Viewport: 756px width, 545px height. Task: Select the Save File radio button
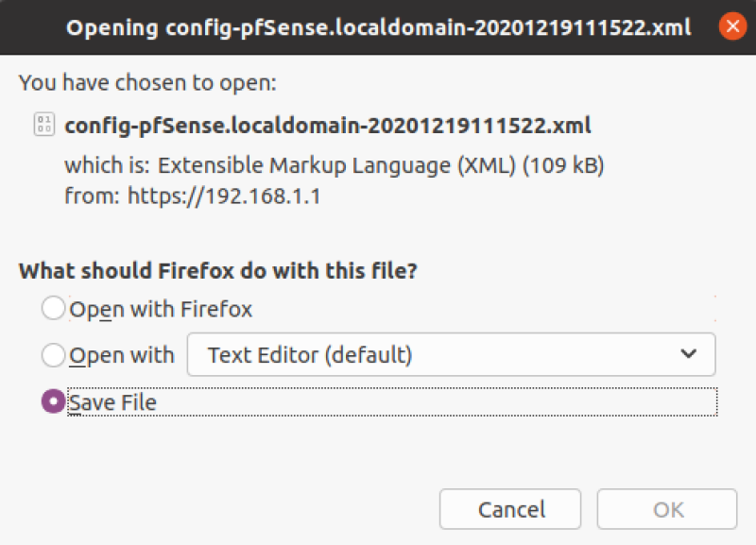click(53, 401)
